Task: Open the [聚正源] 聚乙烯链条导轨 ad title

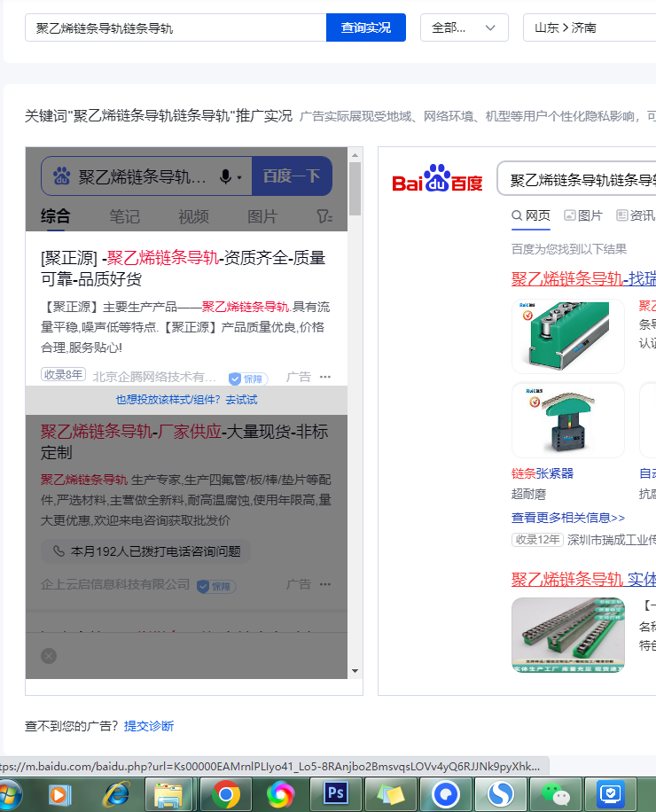Action: (x=184, y=269)
